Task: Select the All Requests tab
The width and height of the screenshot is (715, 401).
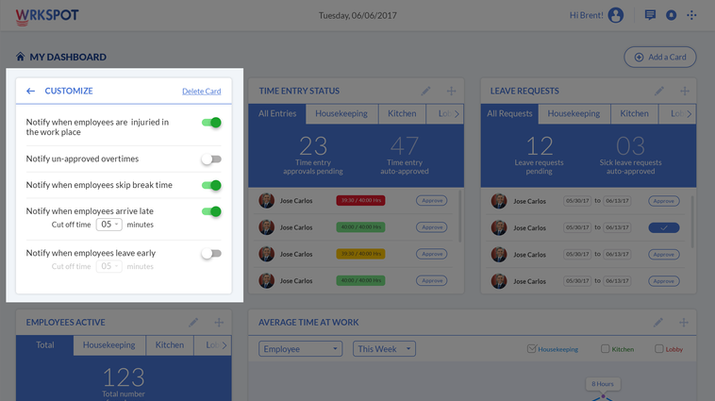Action: (x=509, y=114)
